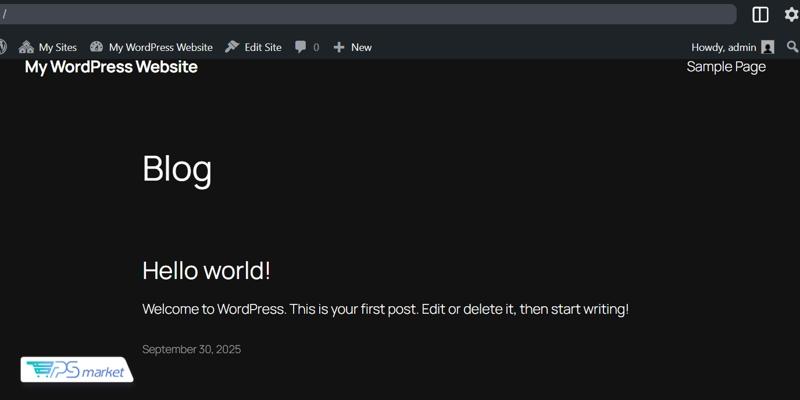The width and height of the screenshot is (800, 400).
Task: Toggle the split view panel button
Action: [x=760, y=15]
